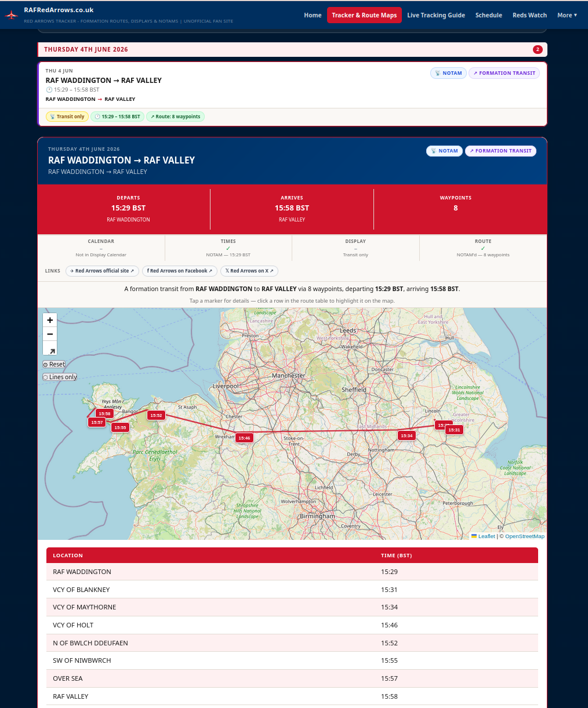
Task: Toggle the Lines only map option
Action: coord(60,377)
